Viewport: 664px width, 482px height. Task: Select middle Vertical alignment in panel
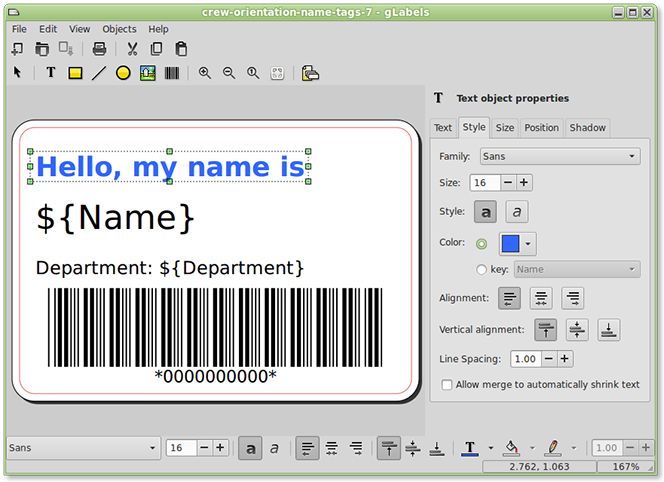point(577,330)
